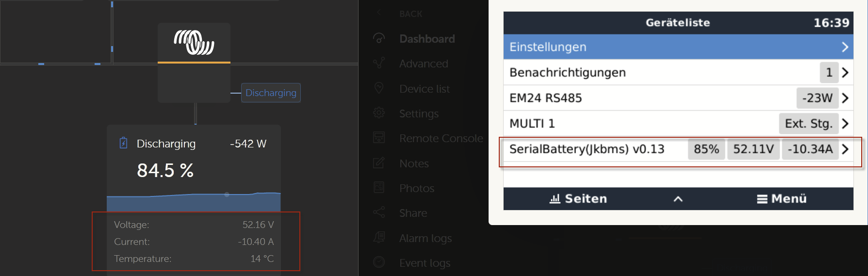Screen dimensions: 868x276
Task: Click the Dashboard gauge icon in sidebar
Action: pos(379,38)
